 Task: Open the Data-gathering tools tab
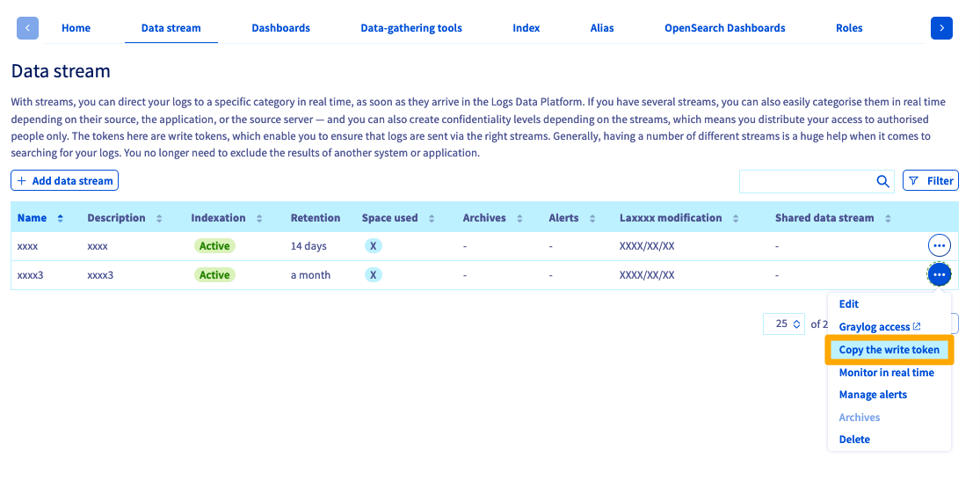411,28
